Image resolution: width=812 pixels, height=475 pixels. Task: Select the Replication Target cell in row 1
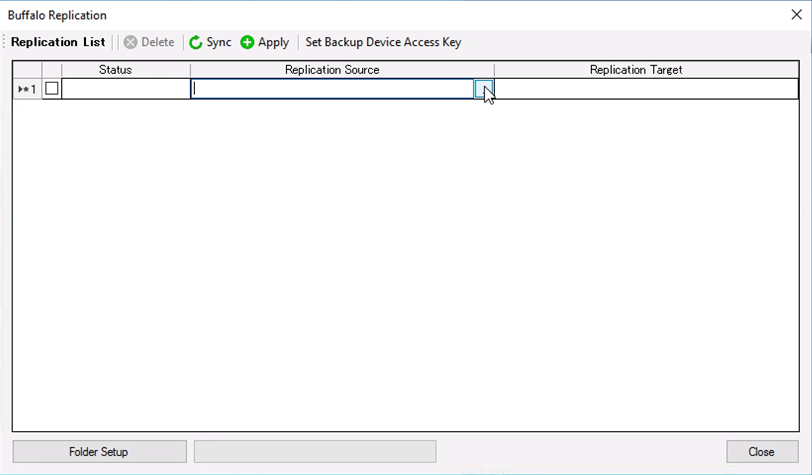(x=646, y=89)
